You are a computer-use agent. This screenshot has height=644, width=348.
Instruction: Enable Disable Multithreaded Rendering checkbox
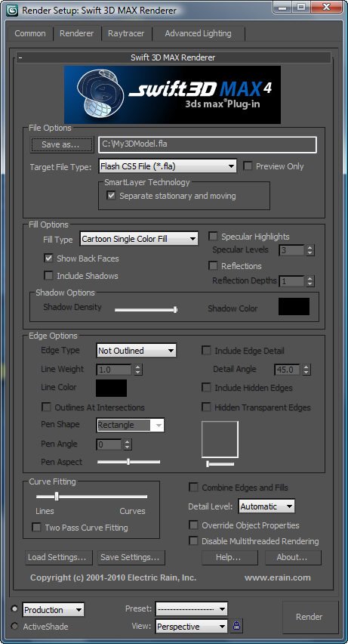pyautogui.click(x=193, y=541)
